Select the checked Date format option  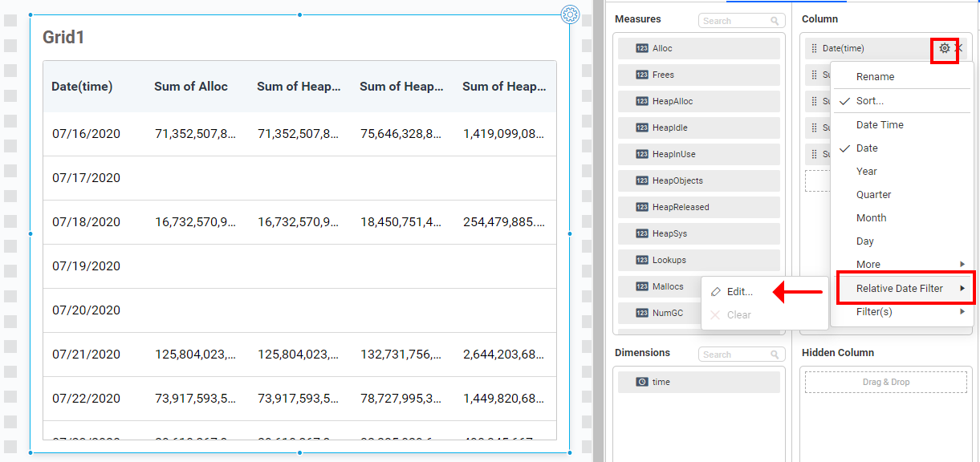(x=867, y=148)
